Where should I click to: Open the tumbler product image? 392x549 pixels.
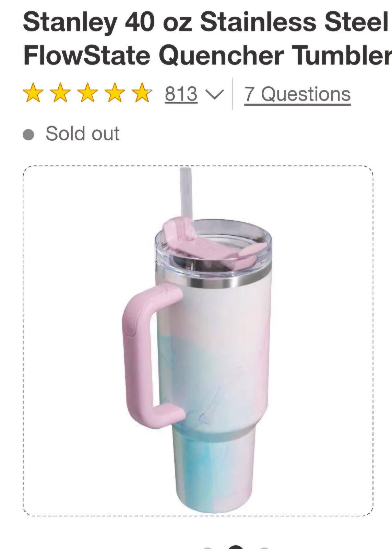point(198,341)
